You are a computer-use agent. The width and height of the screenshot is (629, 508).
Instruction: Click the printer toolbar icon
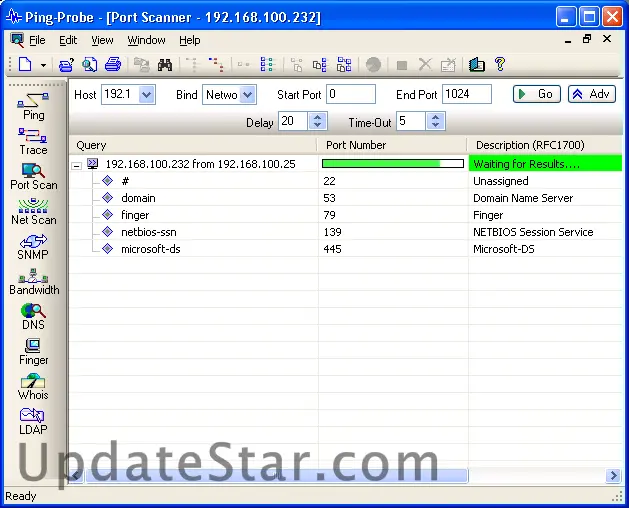[113, 64]
